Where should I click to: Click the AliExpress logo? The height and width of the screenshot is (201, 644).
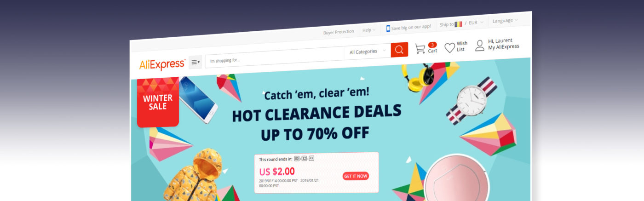pos(162,64)
